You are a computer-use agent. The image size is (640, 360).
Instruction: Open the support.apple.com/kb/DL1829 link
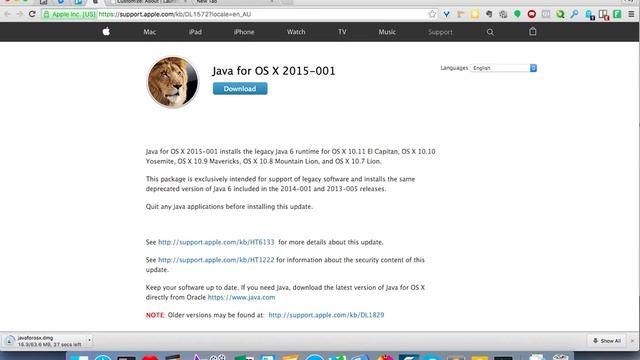click(x=326, y=315)
